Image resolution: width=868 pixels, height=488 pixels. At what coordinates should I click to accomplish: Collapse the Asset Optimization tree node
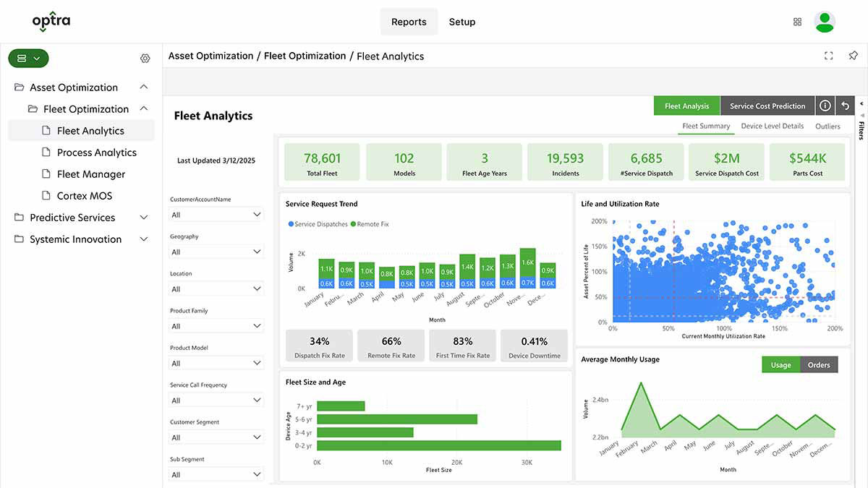tap(143, 87)
